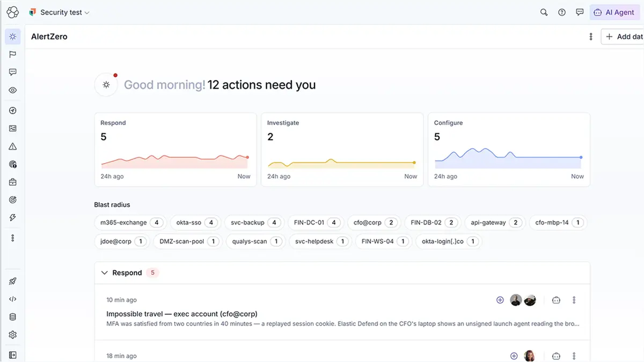Viewport: 644px width, 362px height.
Task: Select the FIN-WS-04 chip
Action: (x=383, y=241)
